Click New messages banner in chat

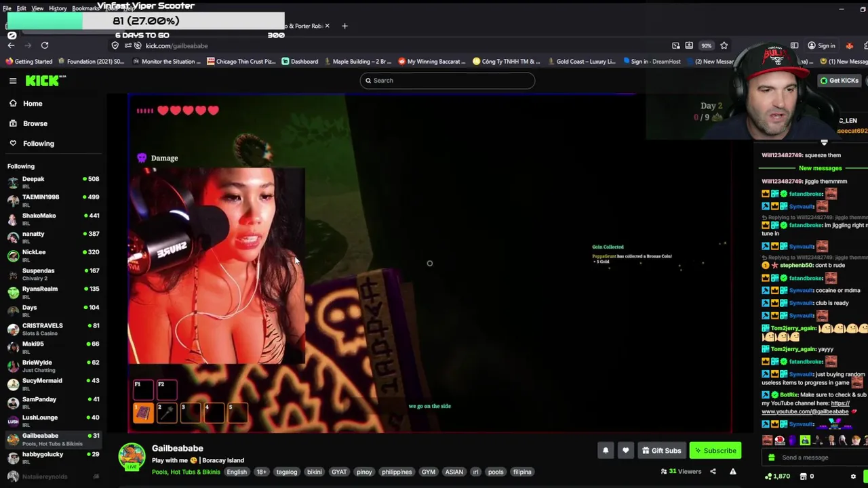pyautogui.click(x=820, y=168)
